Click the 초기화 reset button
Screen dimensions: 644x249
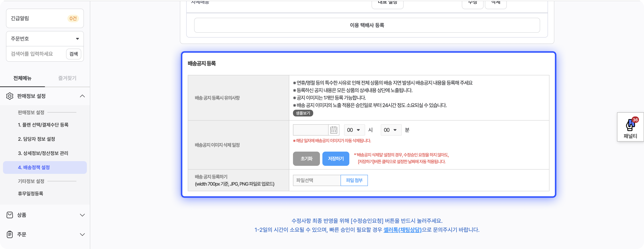pos(306,159)
